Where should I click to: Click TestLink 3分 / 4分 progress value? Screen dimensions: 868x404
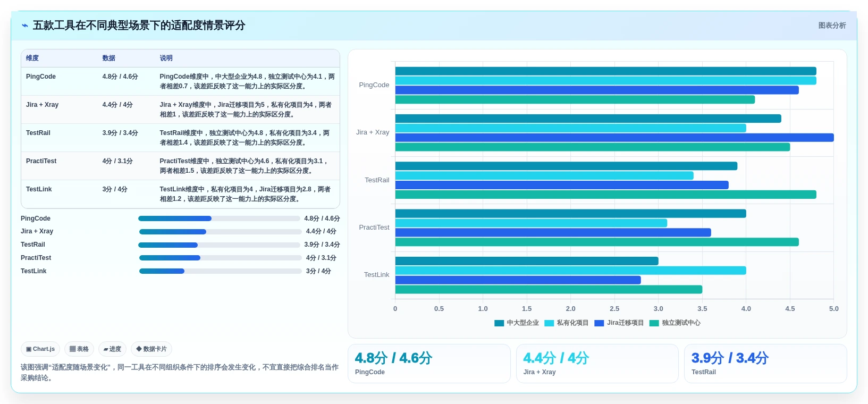pos(318,271)
